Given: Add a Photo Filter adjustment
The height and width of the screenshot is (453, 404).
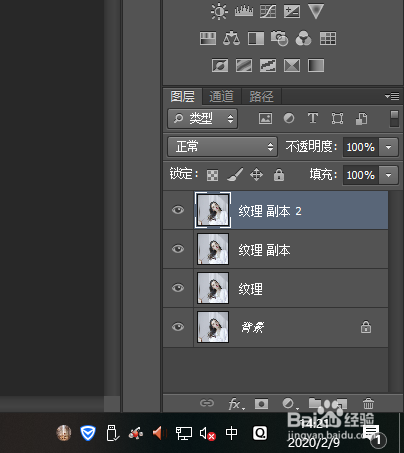Looking at the screenshot, I should tap(279, 38).
